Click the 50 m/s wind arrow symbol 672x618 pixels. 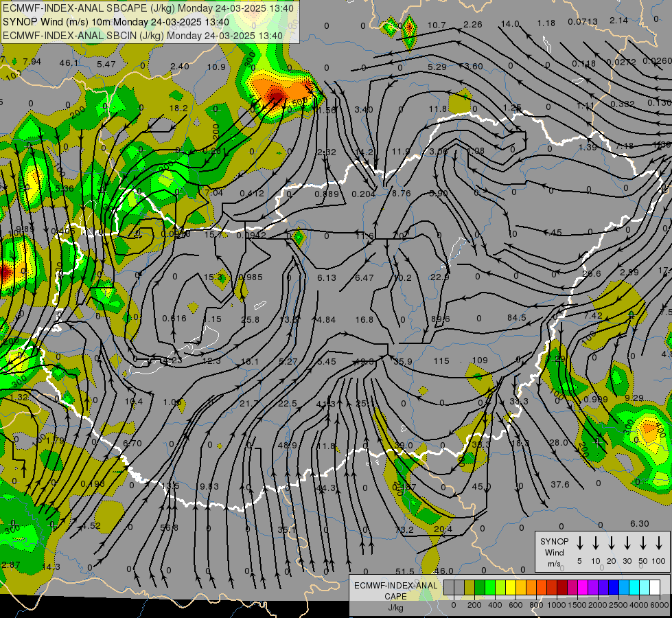coord(643,543)
